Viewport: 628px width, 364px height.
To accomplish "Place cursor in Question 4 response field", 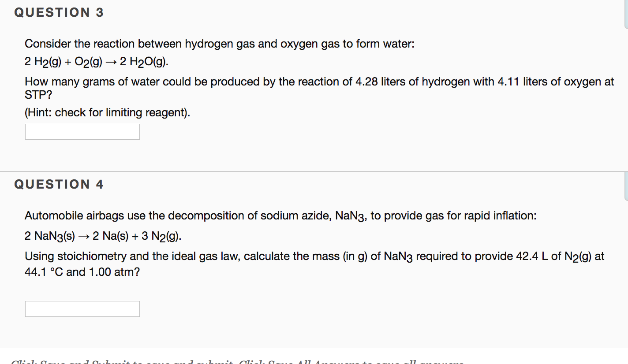I will point(82,308).
